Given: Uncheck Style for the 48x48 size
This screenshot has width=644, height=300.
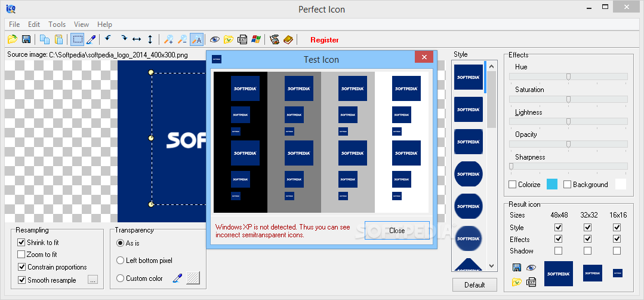Looking at the screenshot, I should pos(558,227).
